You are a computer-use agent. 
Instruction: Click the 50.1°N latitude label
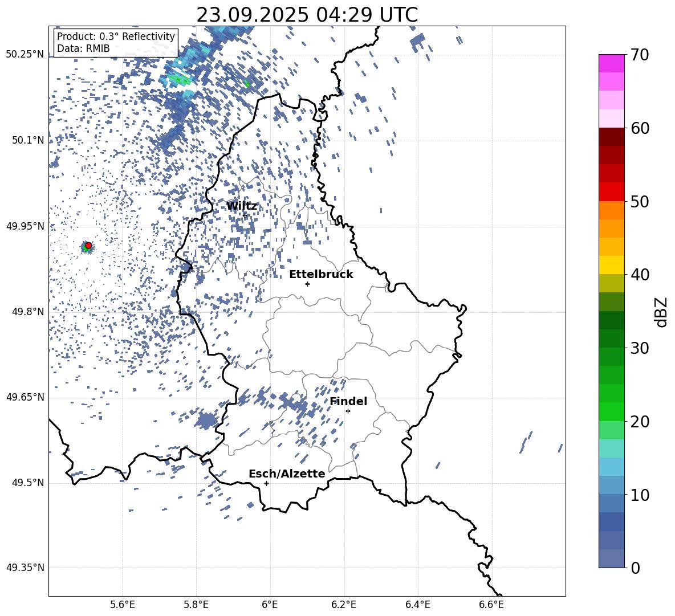[28, 140]
